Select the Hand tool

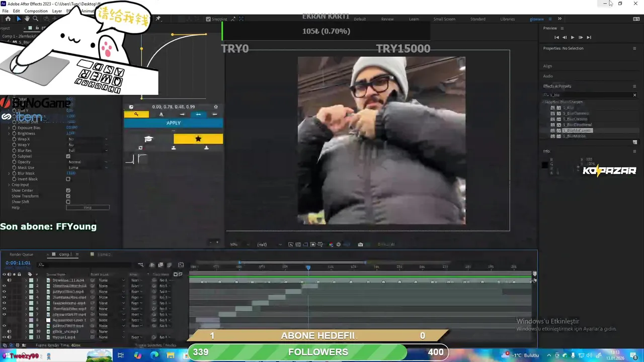[27, 19]
